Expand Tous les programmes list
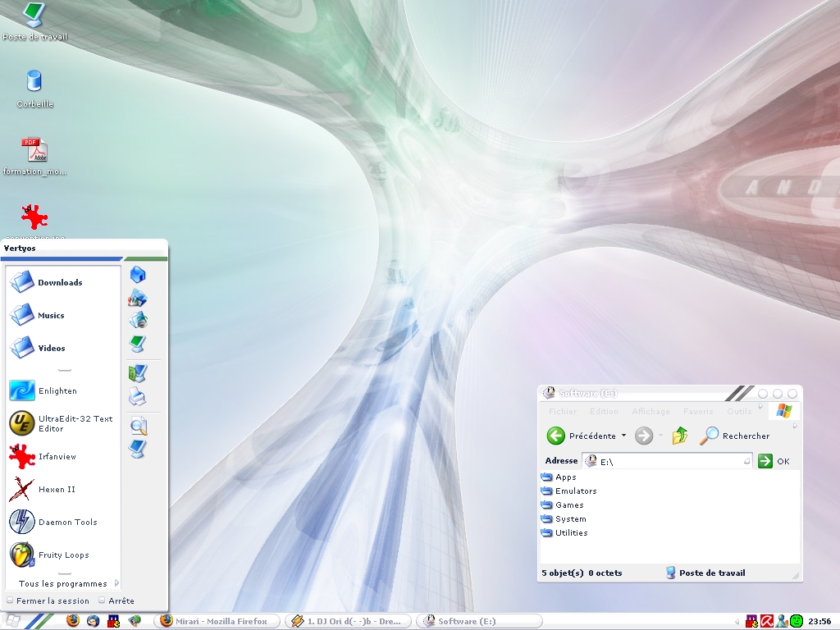Screen dimensions: 840x630 pyautogui.click(x=64, y=584)
